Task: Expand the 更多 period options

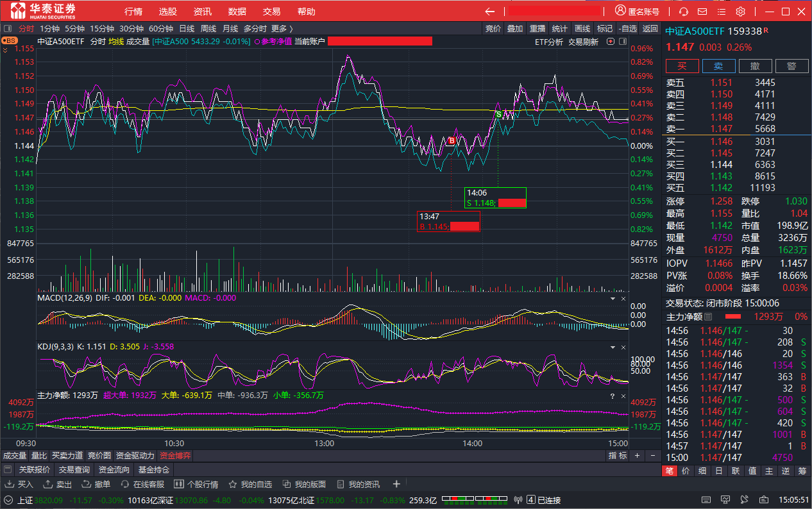Action: click(282, 28)
